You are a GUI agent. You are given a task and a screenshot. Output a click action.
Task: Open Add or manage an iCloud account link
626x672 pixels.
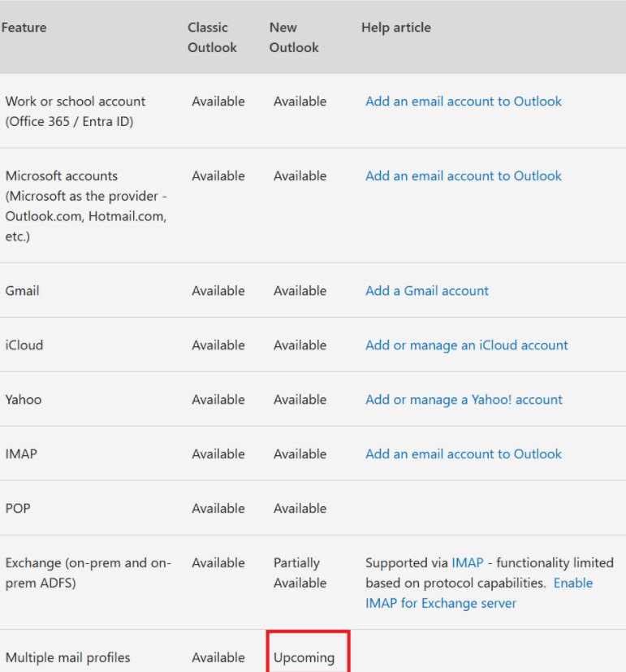coord(467,345)
